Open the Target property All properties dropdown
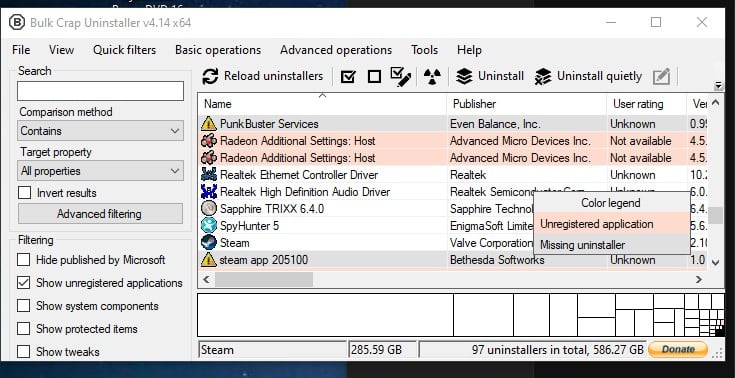 [x=100, y=171]
